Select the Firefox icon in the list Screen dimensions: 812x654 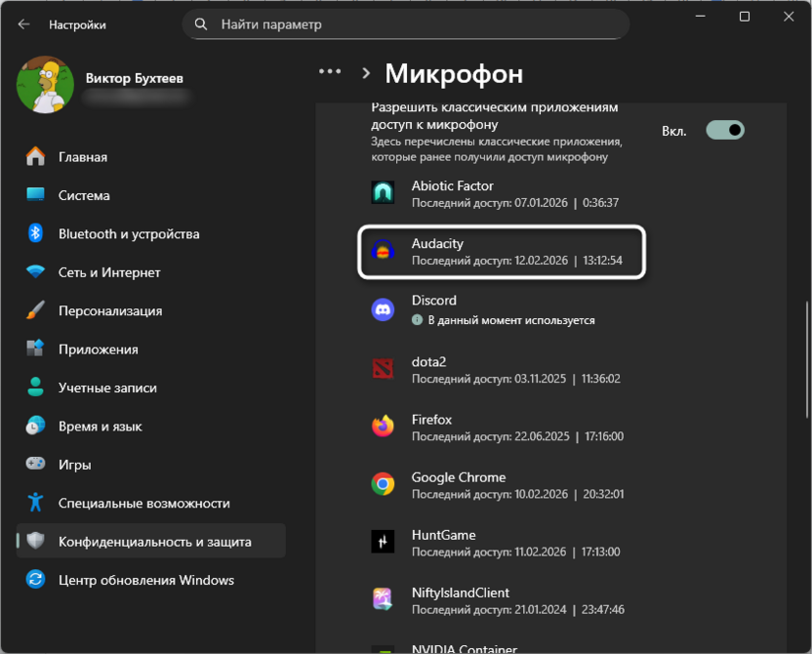pyautogui.click(x=382, y=427)
